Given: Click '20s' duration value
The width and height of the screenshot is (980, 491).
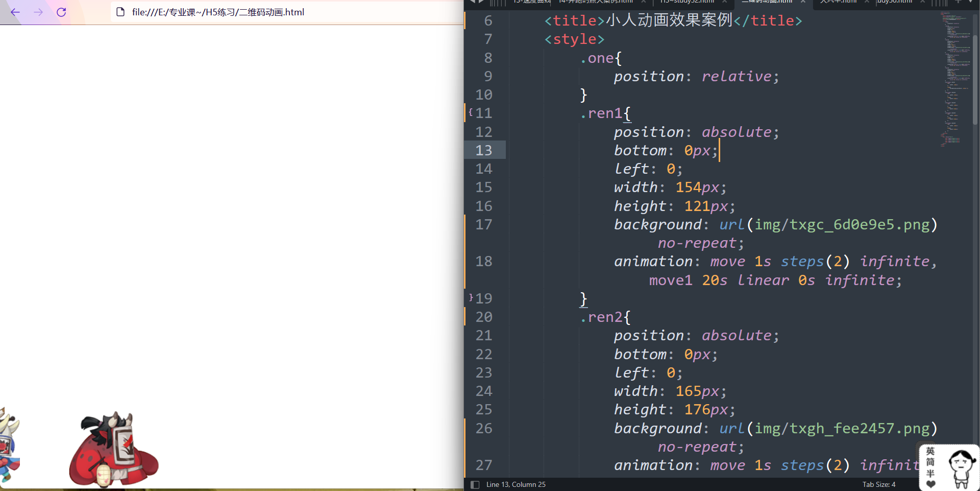Looking at the screenshot, I should 715,280.
